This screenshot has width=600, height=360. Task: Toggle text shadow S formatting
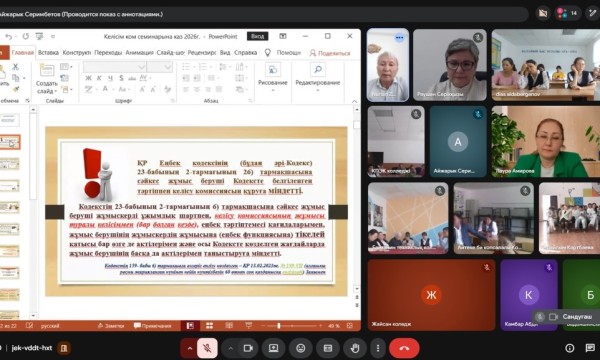pos(121,78)
